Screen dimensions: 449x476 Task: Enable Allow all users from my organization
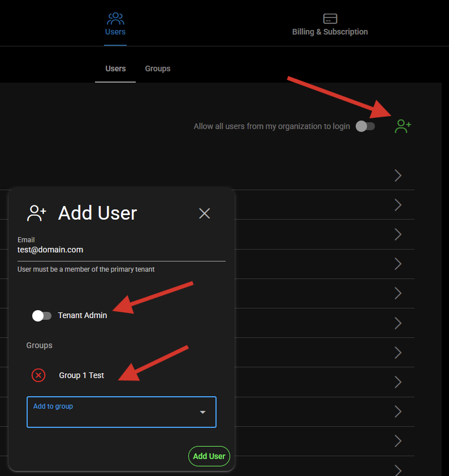point(365,126)
